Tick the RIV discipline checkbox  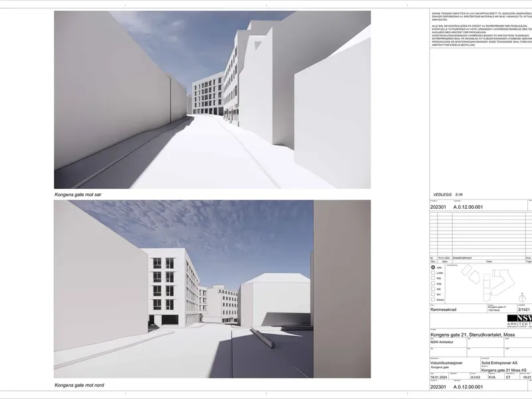(x=433, y=294)
